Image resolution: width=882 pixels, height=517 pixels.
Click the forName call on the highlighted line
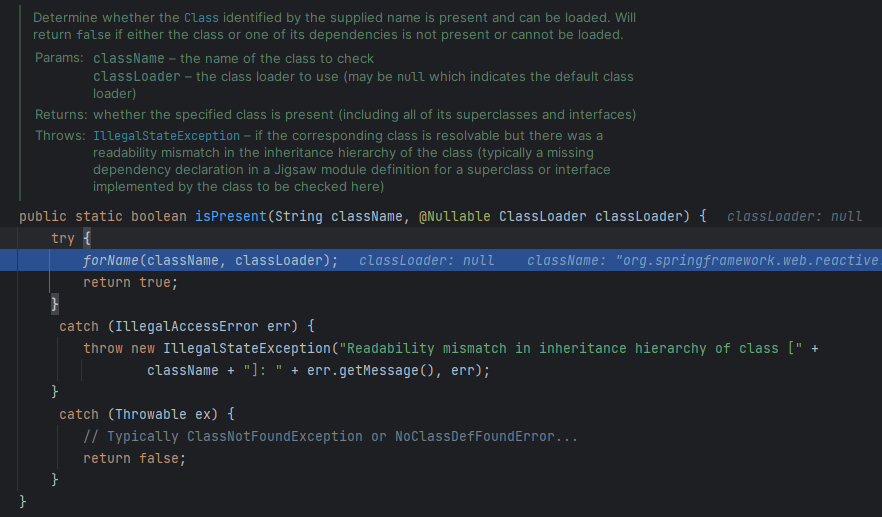pyautogui.click(x=111, y=260)
